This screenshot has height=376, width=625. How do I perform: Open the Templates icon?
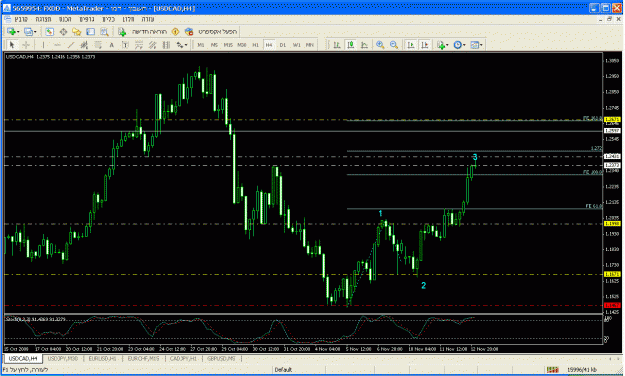tap(474, 45)
